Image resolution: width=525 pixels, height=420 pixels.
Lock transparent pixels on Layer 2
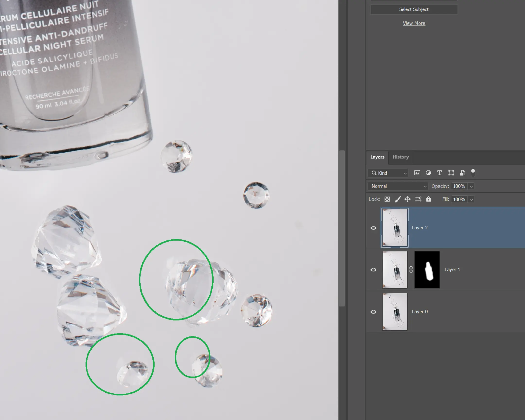click(387, 199)
